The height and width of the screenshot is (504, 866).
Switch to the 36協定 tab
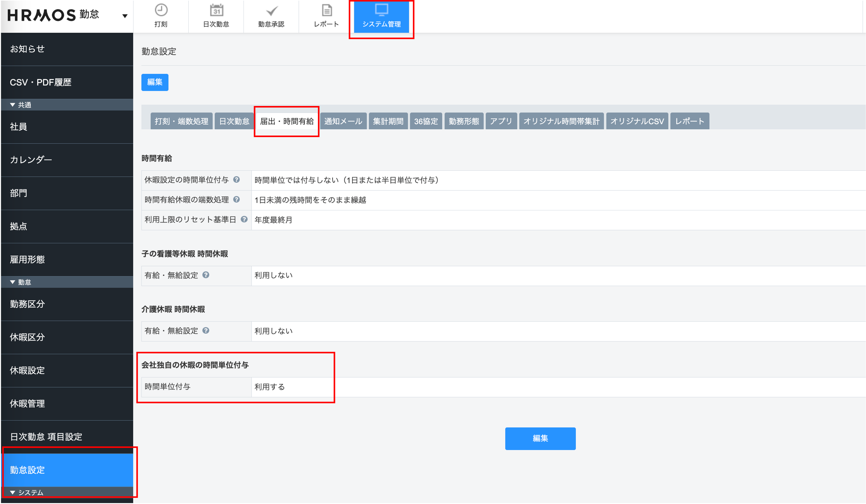pos(426,121)
